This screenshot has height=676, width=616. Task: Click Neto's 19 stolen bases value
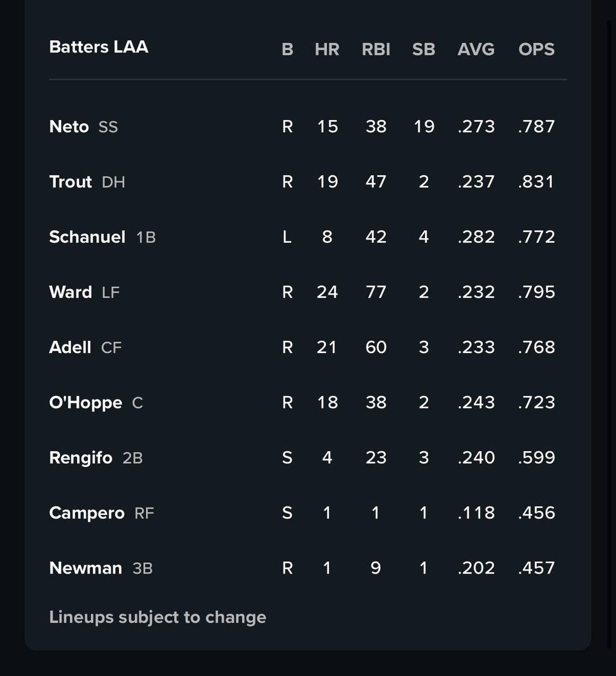(423, 126)
